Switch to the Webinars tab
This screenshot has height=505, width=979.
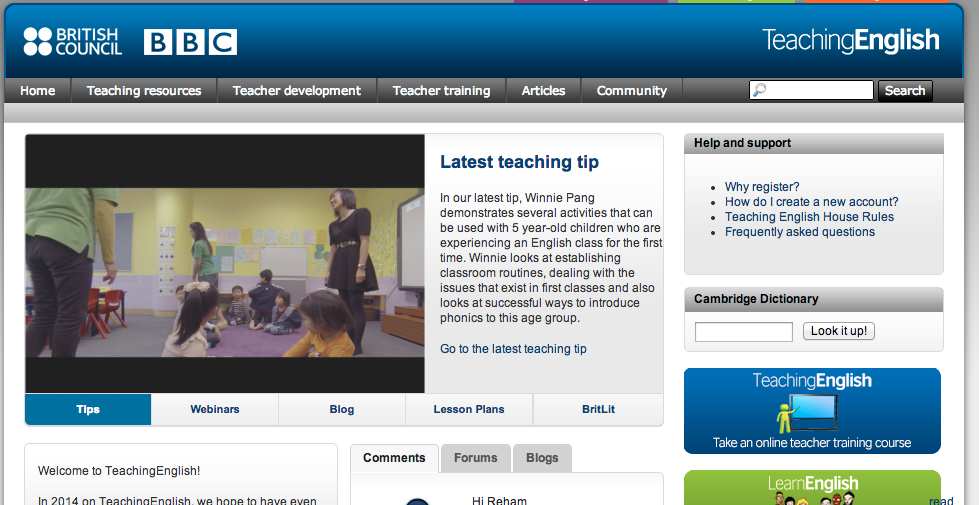coord(215,409)
